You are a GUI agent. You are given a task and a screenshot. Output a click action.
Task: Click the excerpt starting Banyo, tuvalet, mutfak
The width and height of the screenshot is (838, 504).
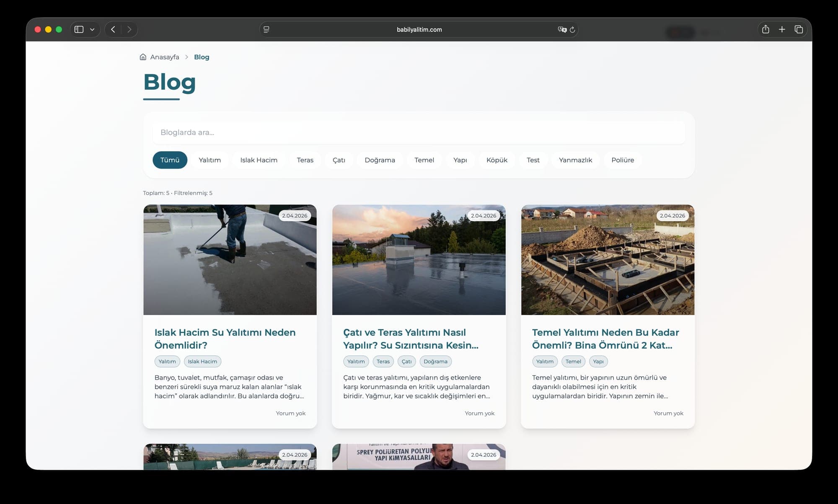point(229,387)
